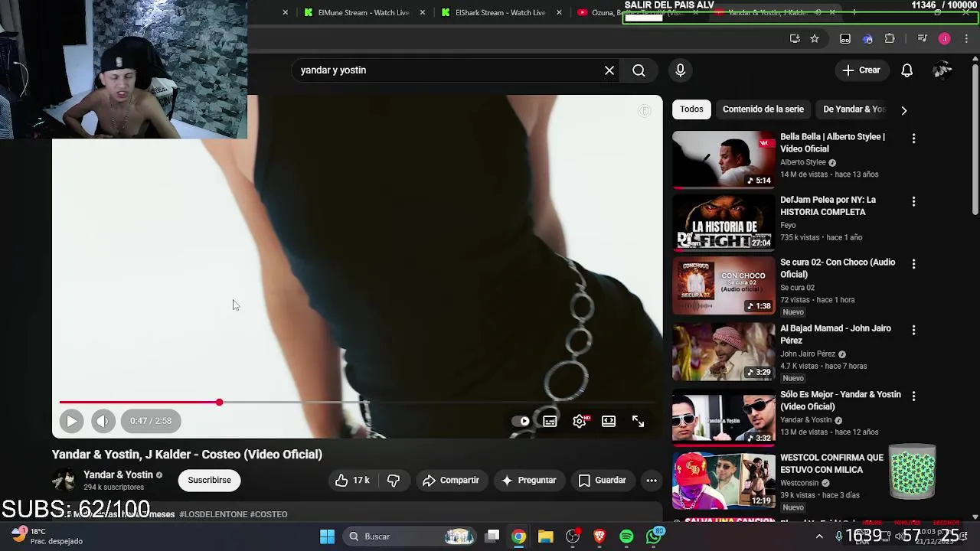The width and height of the screenshot is (980, 551).
Task: Open WhatsApp from the taskbar
Action: pos(654,536)
